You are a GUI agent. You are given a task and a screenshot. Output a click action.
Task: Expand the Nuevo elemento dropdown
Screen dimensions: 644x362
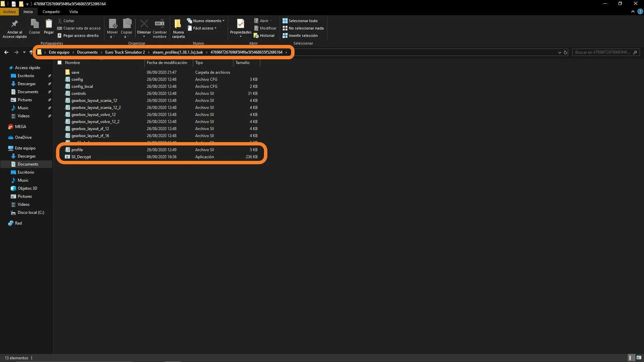pyautogui.click(x=223, y=20)
